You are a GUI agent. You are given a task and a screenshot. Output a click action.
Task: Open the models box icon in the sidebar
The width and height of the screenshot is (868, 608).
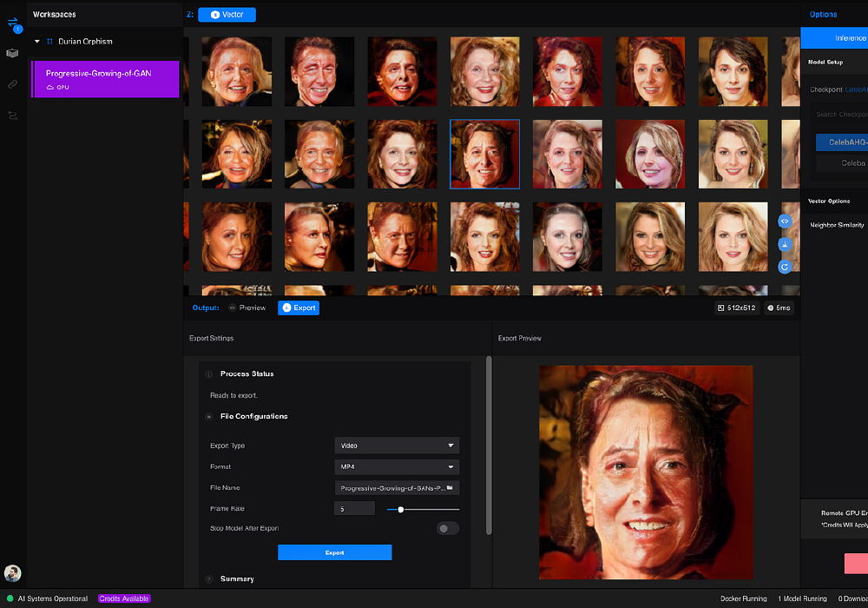pos(12,53)
